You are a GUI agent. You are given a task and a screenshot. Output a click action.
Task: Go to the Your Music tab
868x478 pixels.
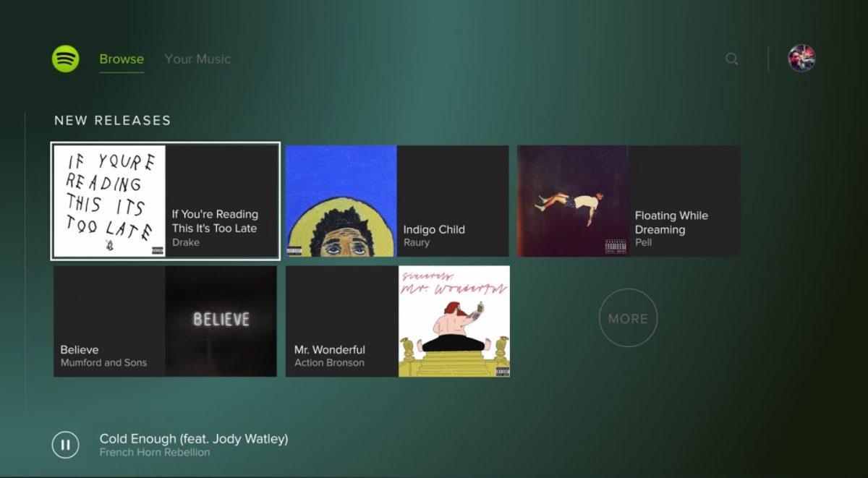click(197, 59)
